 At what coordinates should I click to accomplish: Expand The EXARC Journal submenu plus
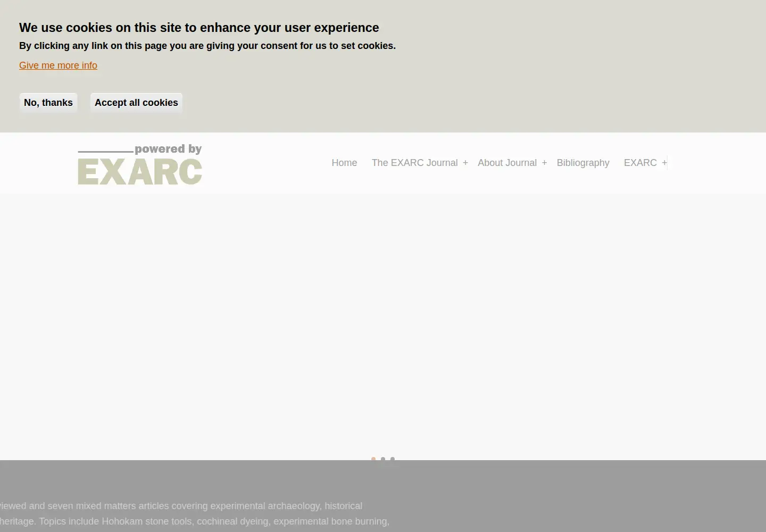tap(465, 163)
